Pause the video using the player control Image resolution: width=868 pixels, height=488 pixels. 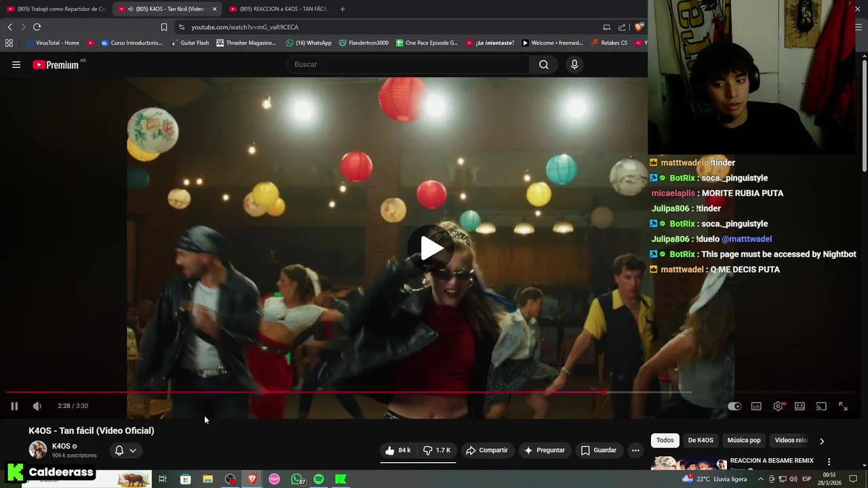tap(14, 406)
